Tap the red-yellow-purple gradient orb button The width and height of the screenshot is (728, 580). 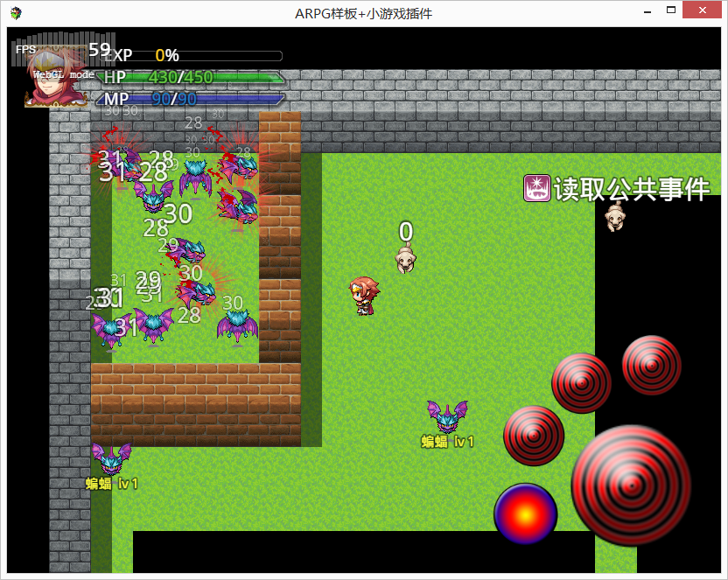point(526,514)
